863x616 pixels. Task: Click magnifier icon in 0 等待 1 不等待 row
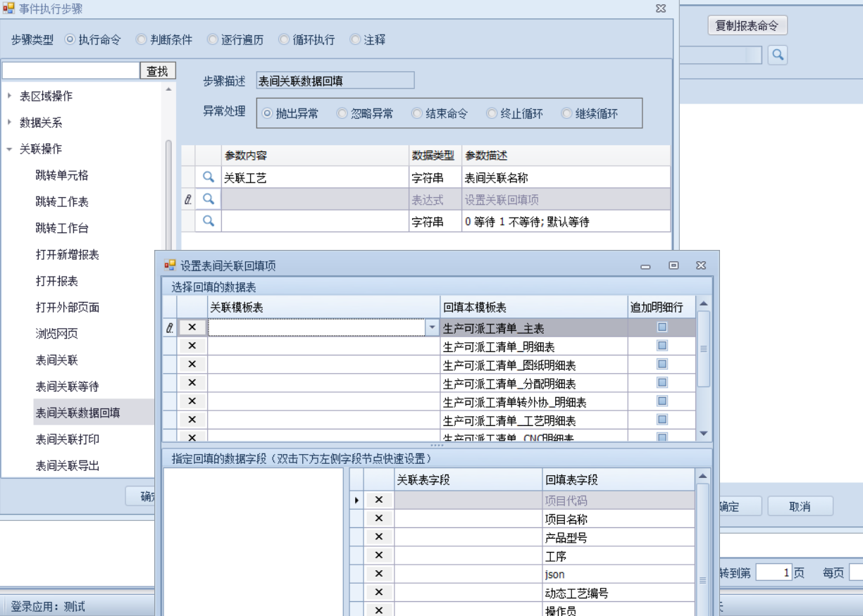208,221
